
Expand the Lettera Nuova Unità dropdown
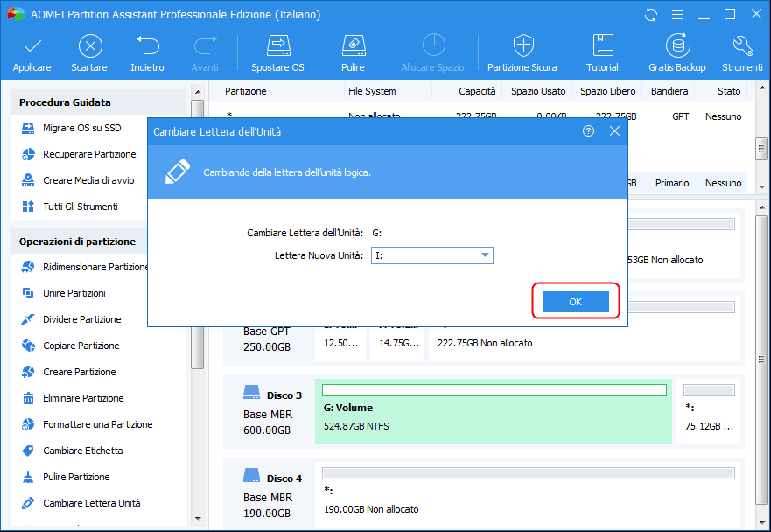pos(484,255)
